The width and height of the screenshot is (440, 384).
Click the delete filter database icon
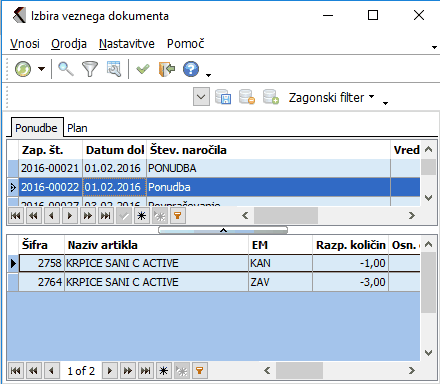[247, 97]
